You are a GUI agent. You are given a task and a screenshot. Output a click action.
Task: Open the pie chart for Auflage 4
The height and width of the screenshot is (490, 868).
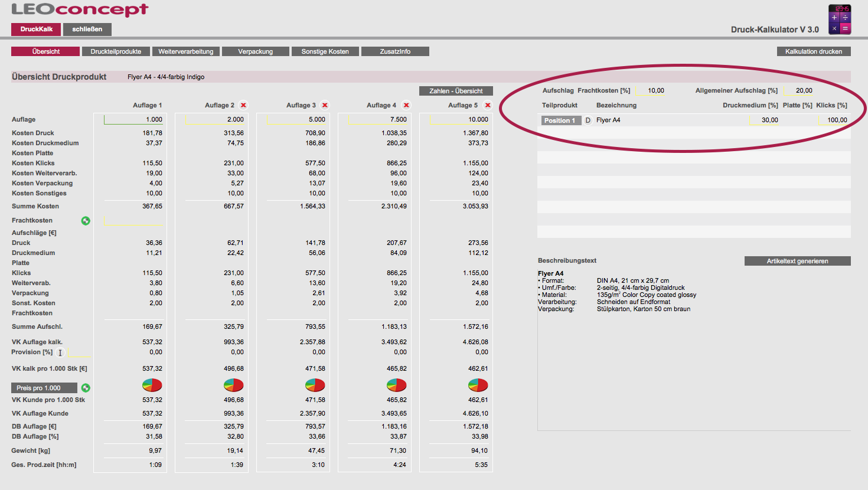(x=397, y=386)
